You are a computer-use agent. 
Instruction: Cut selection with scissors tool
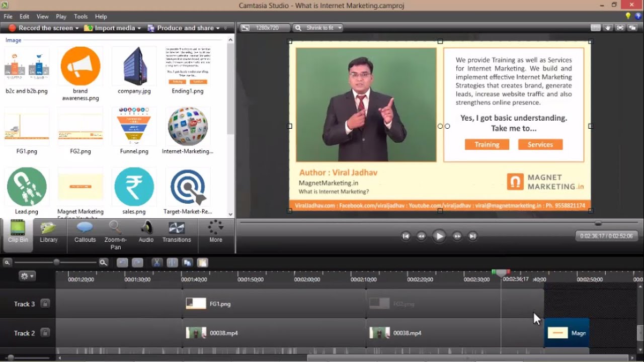156,262
